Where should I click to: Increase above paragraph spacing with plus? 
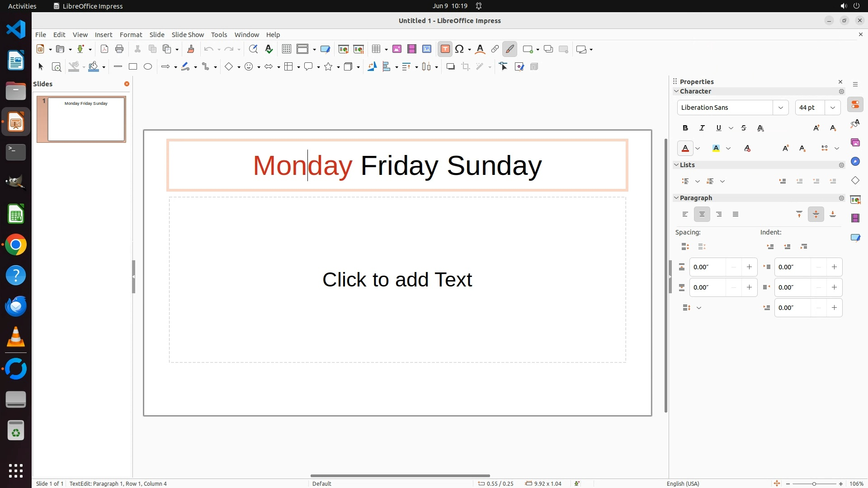(x=749, y=267)
